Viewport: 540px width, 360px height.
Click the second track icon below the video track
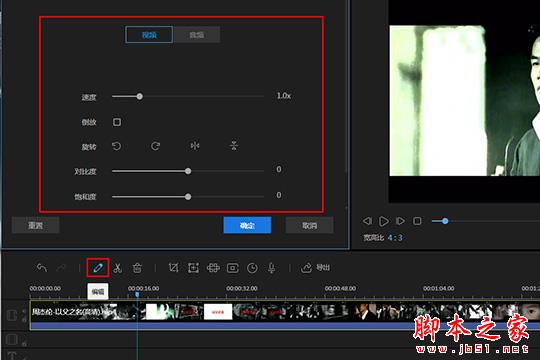[x=12, y=340]
